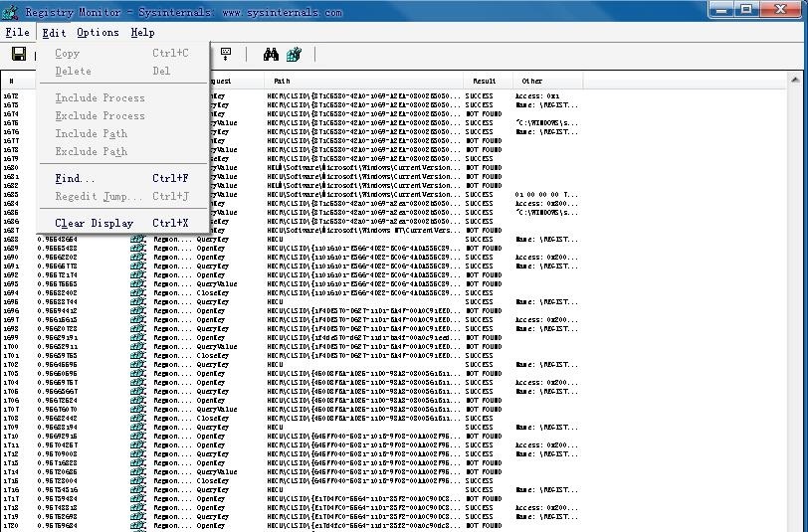Click the Regedit Jump toolbar icon

tap(294, 54)
